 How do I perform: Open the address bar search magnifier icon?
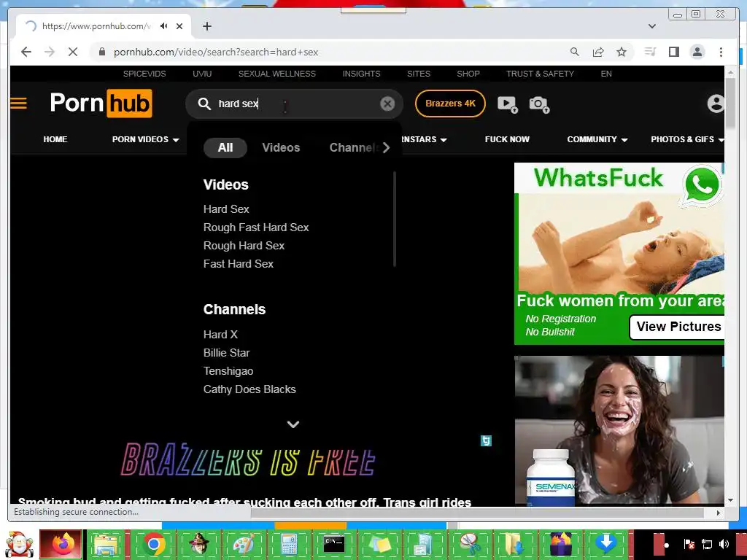tap(575, 52)
